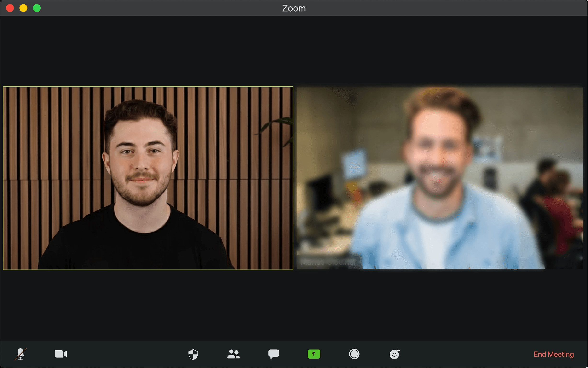The width and height of the screenshot is (588, 368).
Task: Click the Zoom title text in title bar
Action: (x=294, y=8)
